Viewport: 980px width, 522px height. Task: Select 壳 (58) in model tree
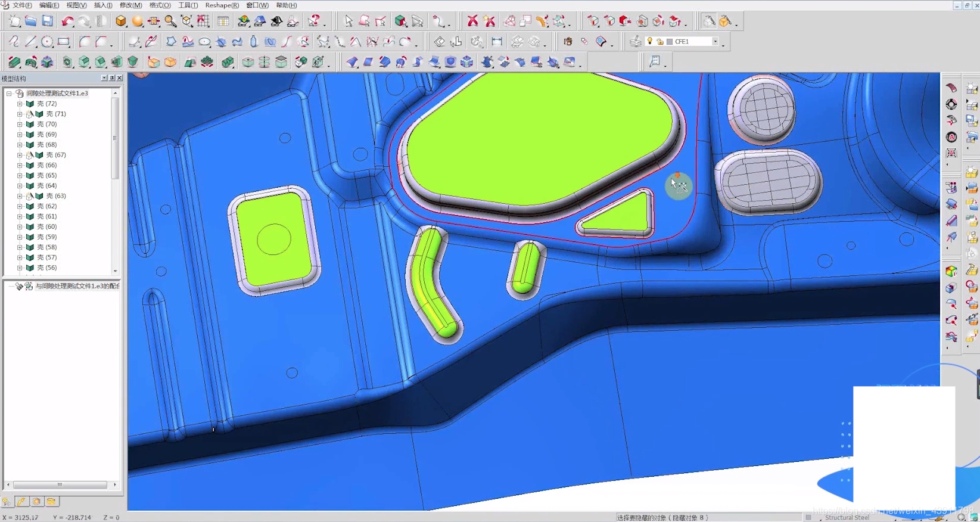[47, 247]
